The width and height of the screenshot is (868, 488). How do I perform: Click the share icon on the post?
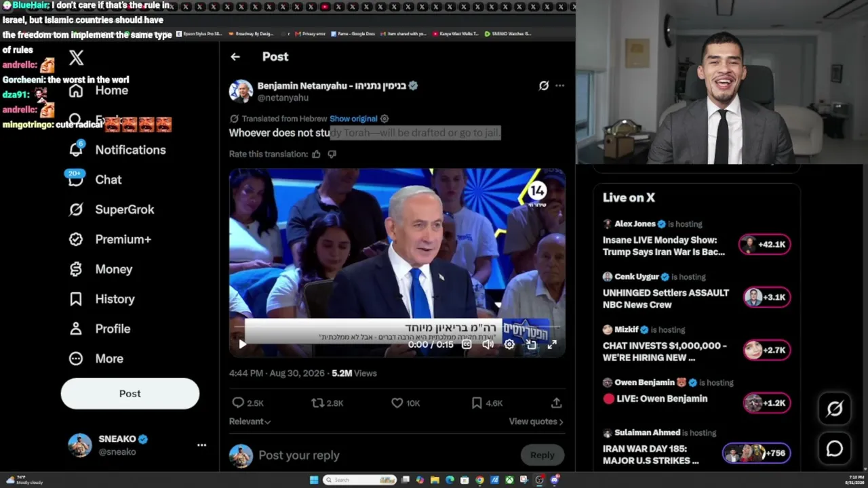tap(556, 403)
